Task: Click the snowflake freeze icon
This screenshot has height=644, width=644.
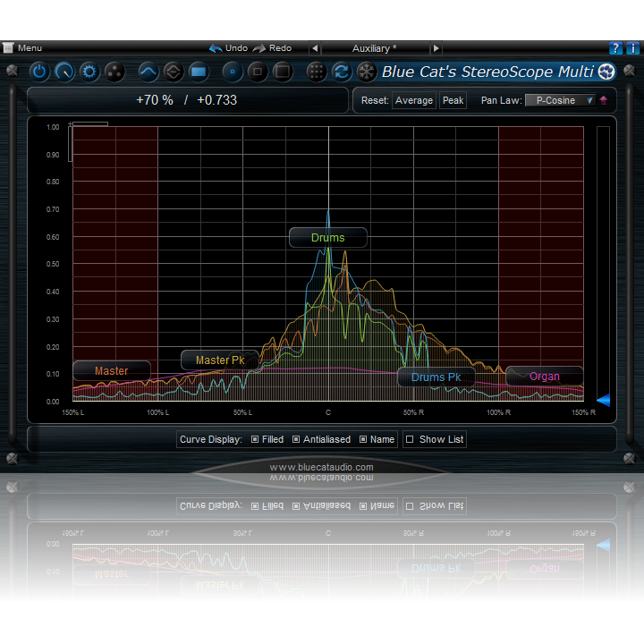Action: click(367, 72)
